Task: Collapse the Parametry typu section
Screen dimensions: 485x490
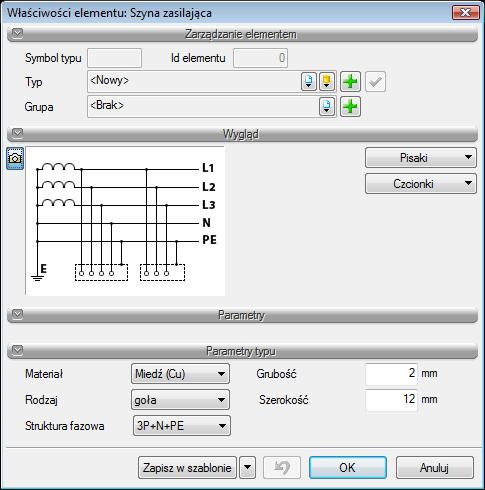Action: coord(17,350)
